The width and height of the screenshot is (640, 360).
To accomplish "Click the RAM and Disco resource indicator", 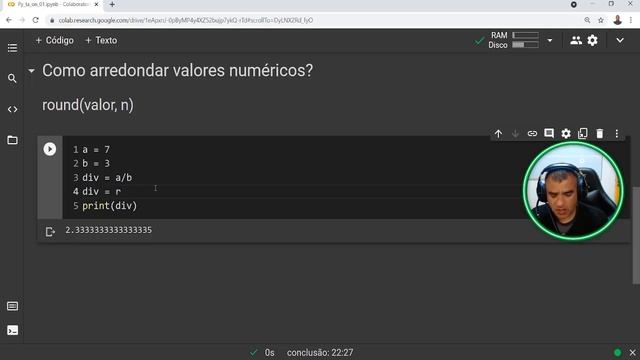I will (x=513, y=40).
